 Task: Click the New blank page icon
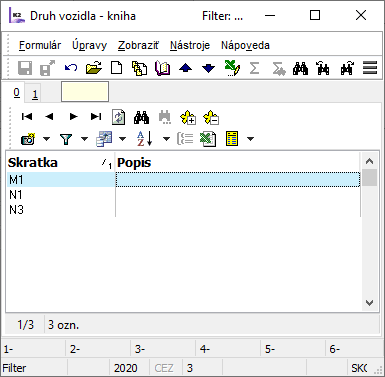point(116,68)
